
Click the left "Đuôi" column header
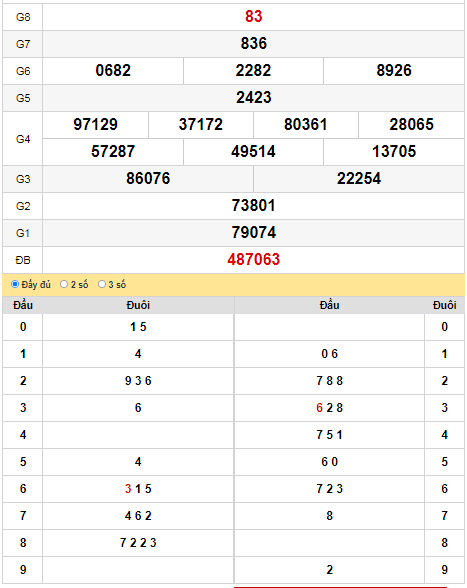(138, 305)
